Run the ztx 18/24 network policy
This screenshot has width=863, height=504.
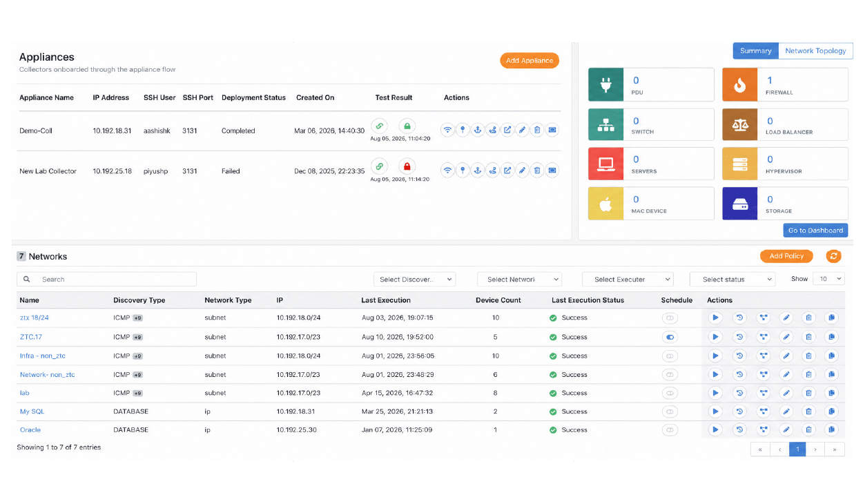(715, 318)
